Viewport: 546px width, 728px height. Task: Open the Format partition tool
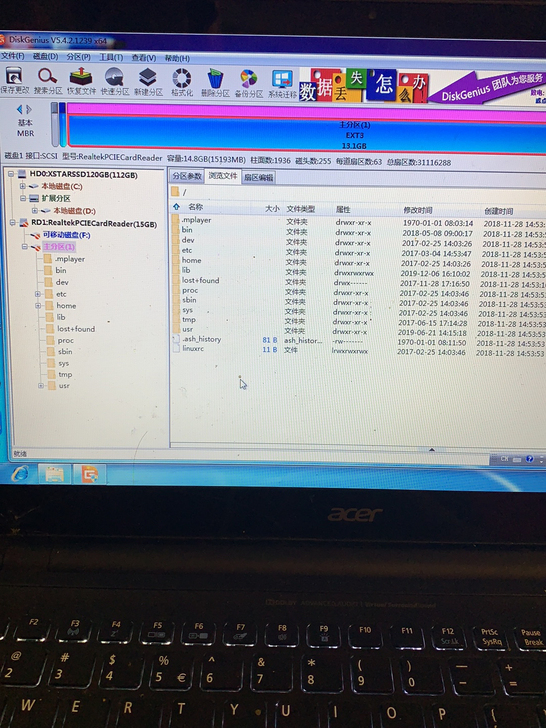(182, 83)
